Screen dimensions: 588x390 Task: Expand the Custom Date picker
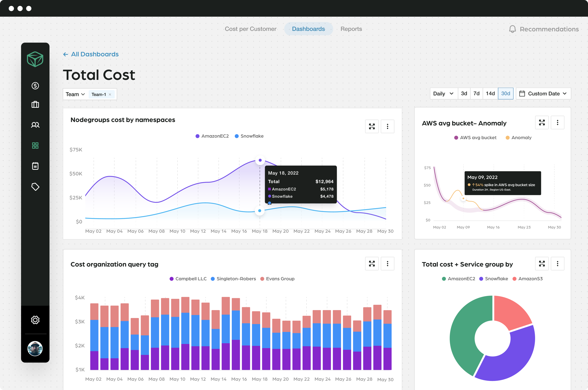coord(543,94)
